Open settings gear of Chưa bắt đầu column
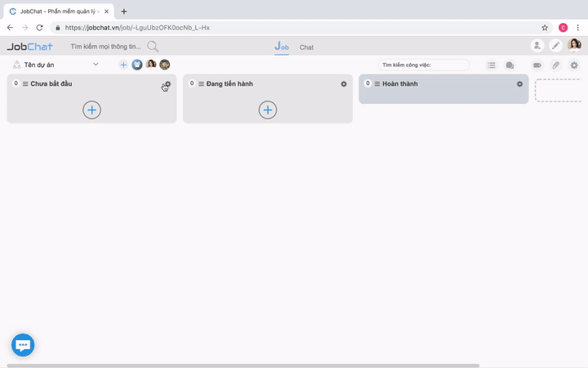 pos(167,84)
